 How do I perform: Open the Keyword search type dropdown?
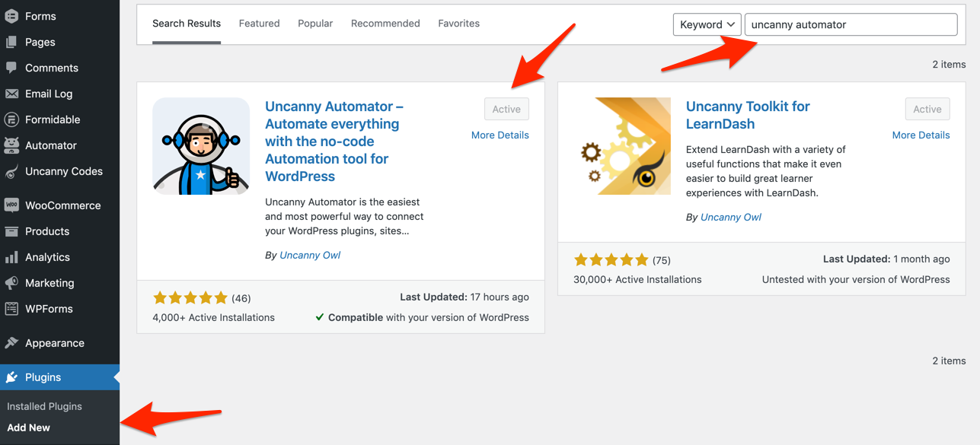coord(707,24)
